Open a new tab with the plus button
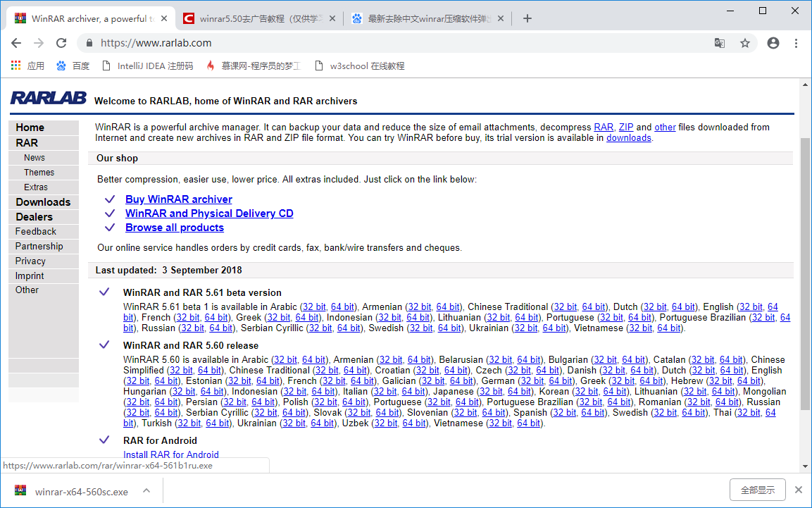 pos(527,18)
